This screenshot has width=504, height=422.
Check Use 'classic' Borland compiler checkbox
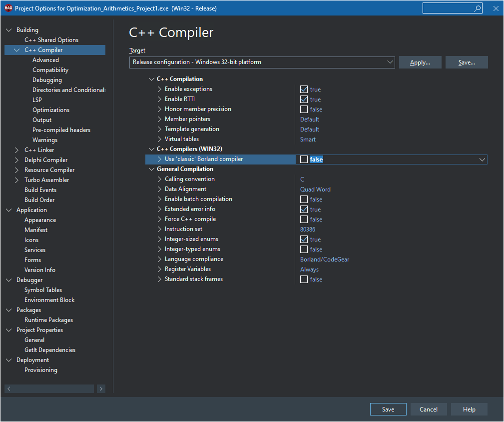pyautogui.click(x=304, y=159)
